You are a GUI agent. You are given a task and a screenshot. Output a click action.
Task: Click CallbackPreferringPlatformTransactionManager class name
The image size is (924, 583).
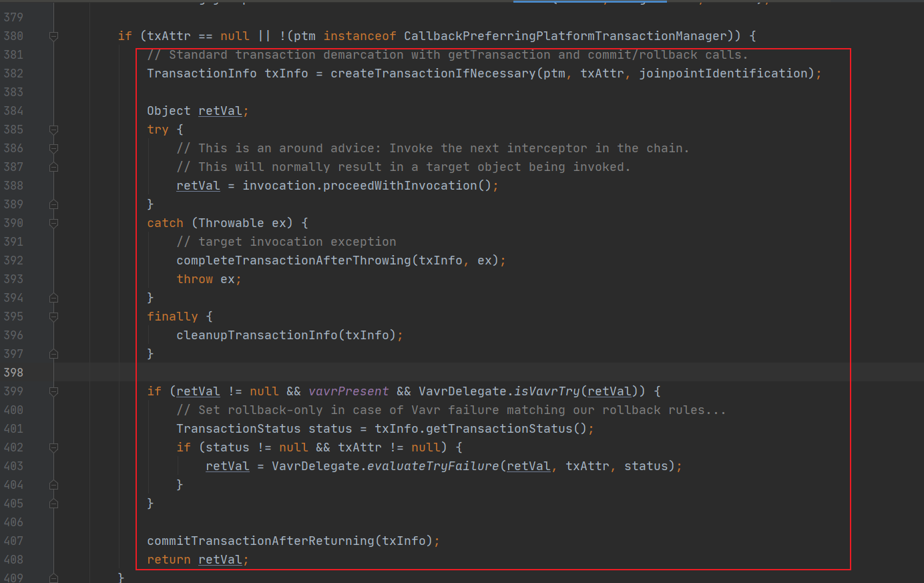click(565, 36)
